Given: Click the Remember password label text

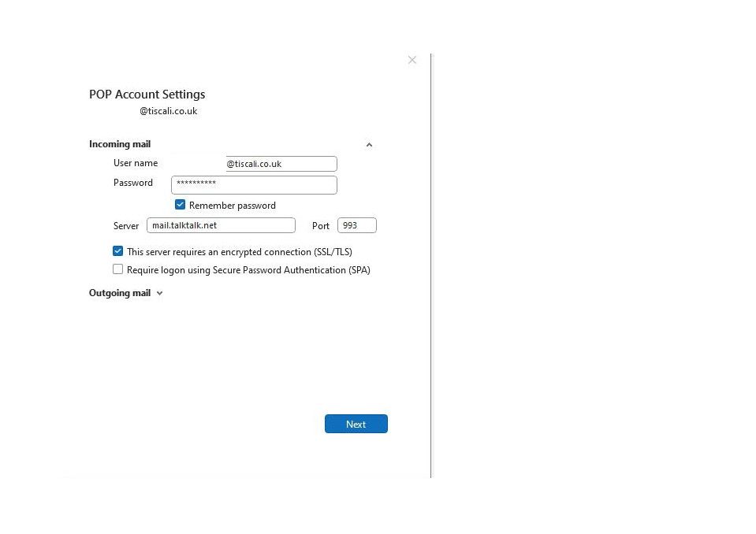Looking at the screenshot, I should pyautogui.click(x=232, y=206).
